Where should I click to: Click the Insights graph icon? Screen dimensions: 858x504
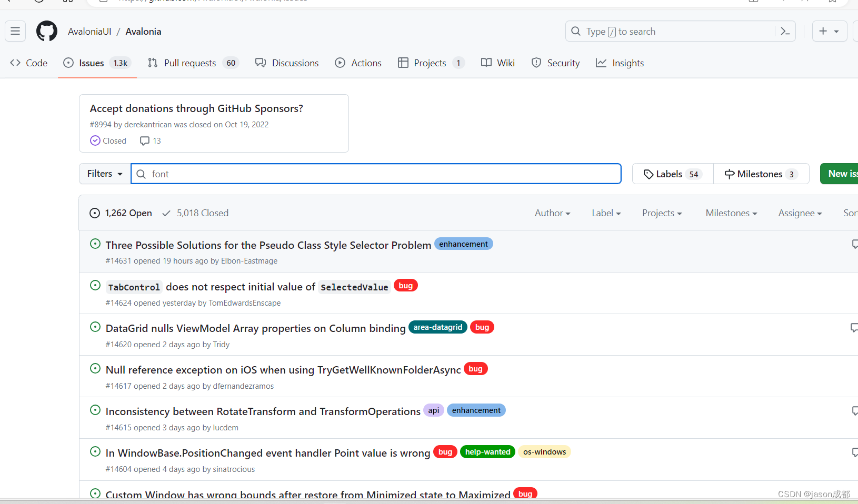tap(601, 63)
